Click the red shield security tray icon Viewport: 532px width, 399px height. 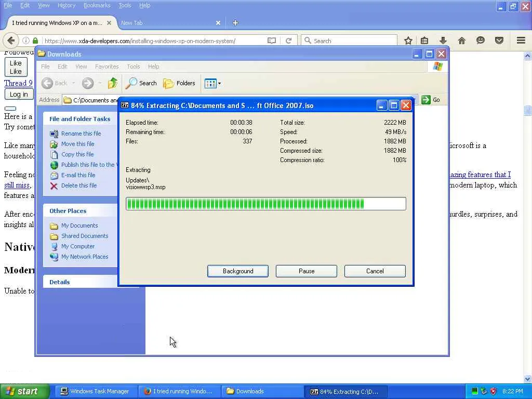(494, 392)
